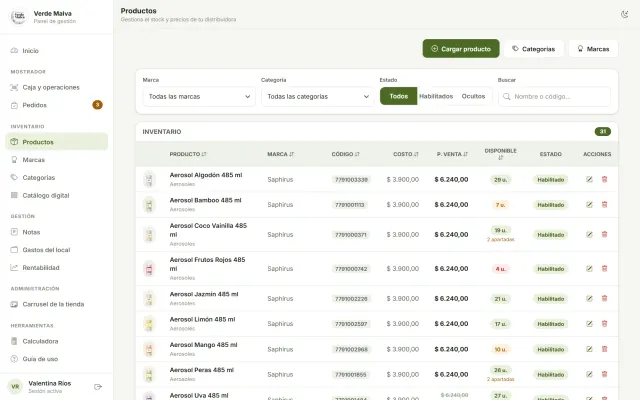Click the logout icon beside Valentina Rios

point(98,387)
